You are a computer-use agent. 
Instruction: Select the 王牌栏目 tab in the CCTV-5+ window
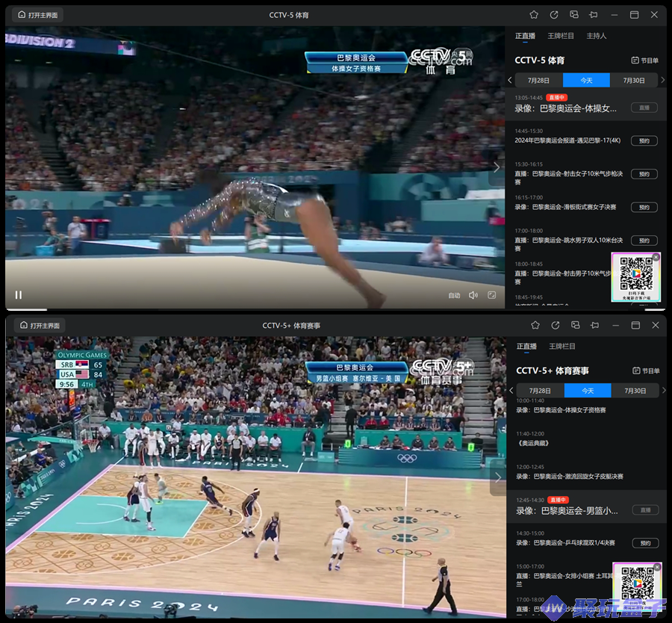tap(561, 347)
